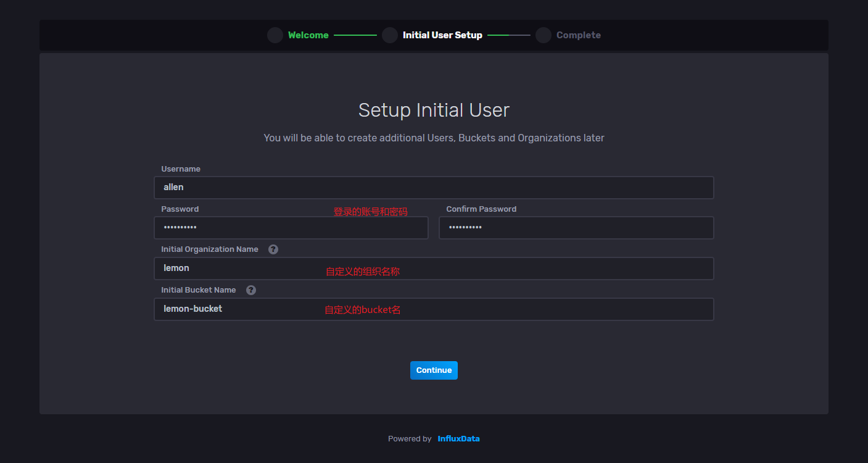This screenshot has height=463, width=868.
Task: Click the Initial User Setup step circle
Action: tap(390, 35)
